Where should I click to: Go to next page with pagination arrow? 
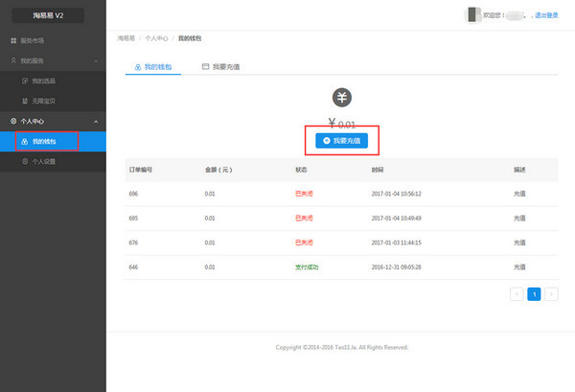click(x=551, y=294)
